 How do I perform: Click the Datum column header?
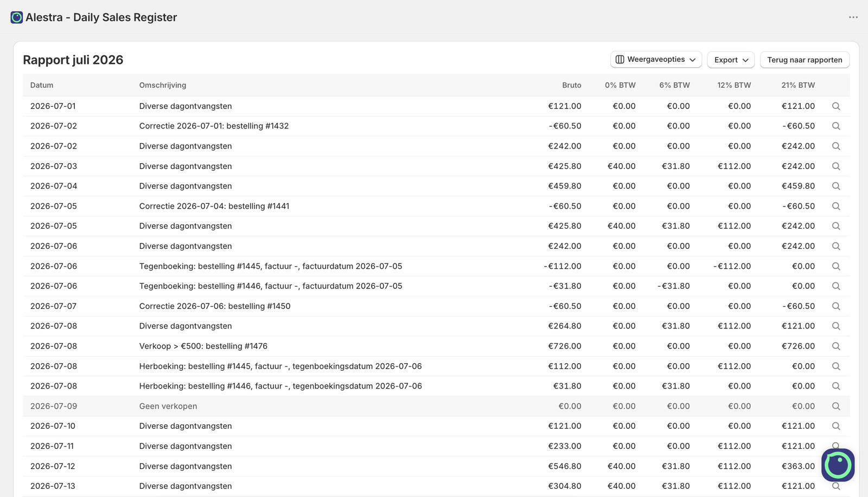pos(42,85)
